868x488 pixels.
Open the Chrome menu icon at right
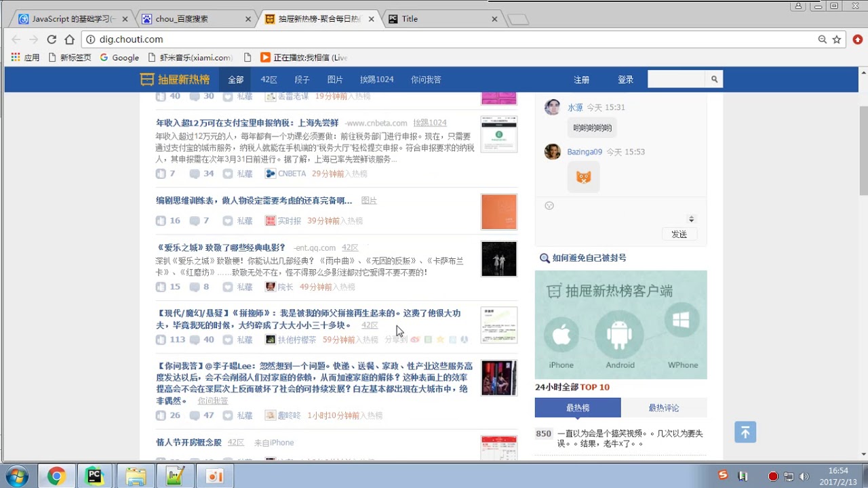(x=857, y=39)
